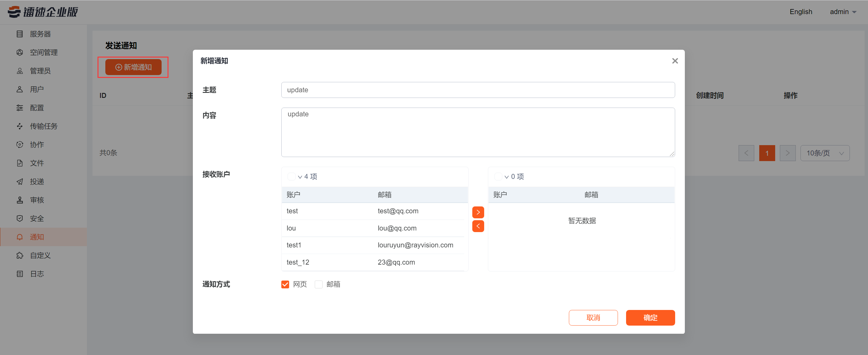Click the security shield icon
Viewport: 868px width, 355px height.
pos(20,218)
